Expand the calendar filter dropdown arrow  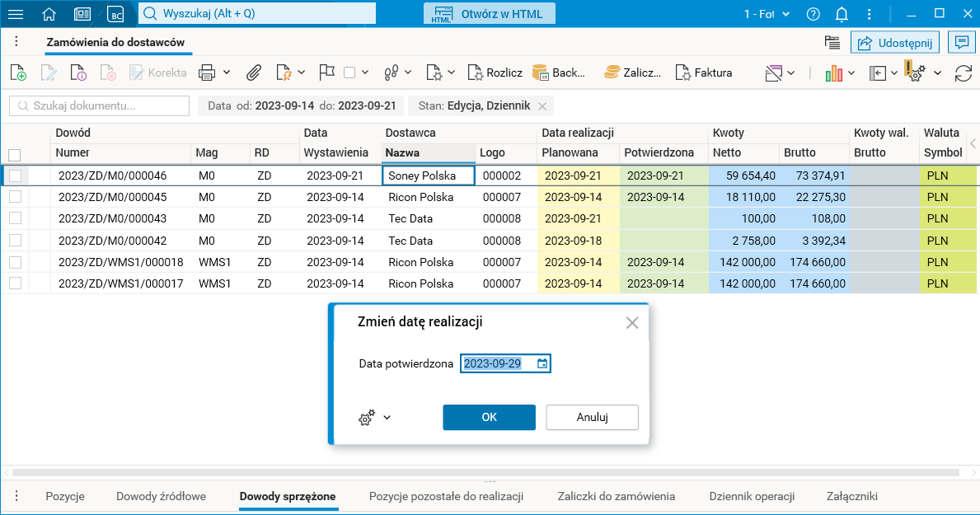[790, 73]
